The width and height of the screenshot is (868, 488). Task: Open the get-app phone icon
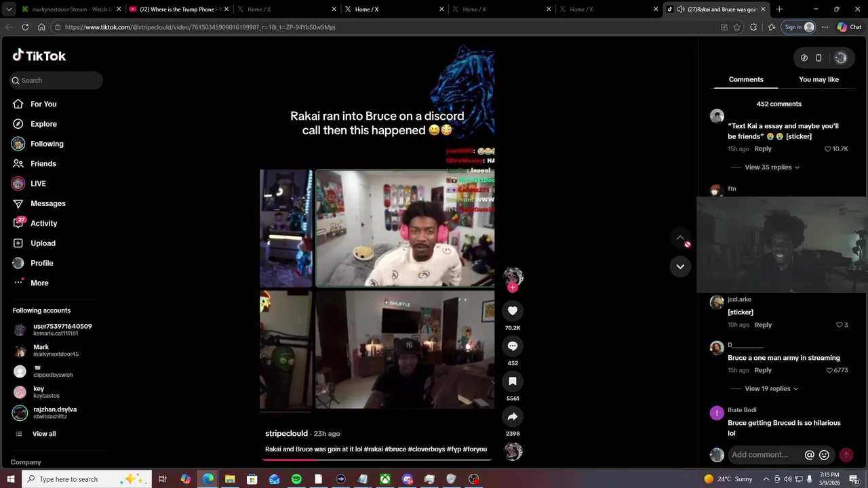818,58
